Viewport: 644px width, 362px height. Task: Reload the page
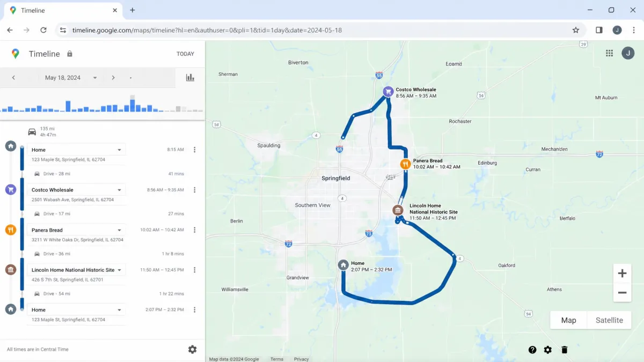(43, 30)
